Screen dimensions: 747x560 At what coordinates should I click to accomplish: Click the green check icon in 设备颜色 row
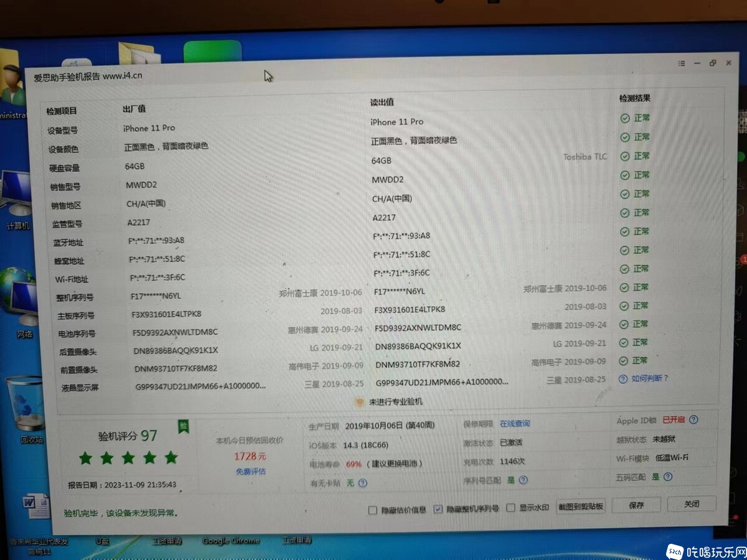pos(624,137)
